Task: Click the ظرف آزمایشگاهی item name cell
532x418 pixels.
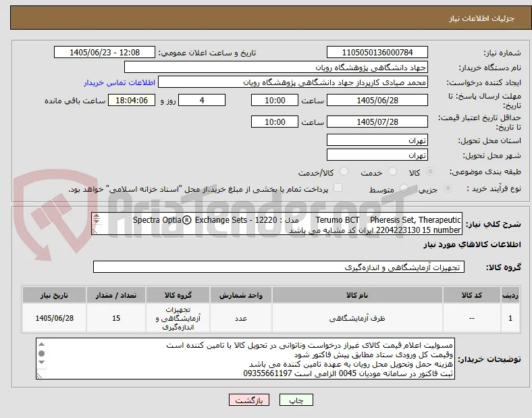Action: click(x=357, y=318)
